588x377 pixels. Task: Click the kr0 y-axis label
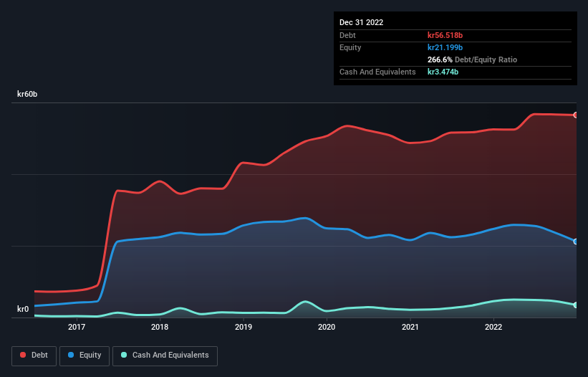coord(23,309)
